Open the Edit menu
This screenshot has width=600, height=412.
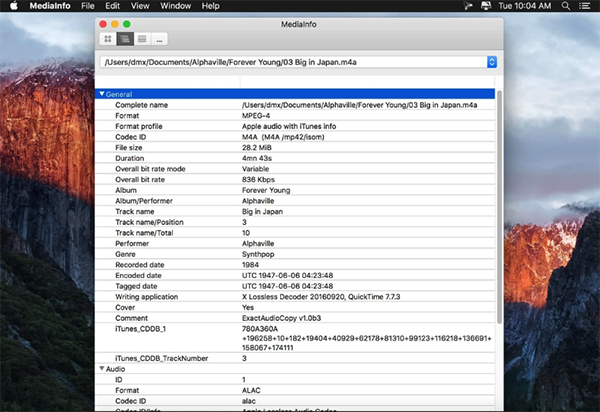(112, 6)
